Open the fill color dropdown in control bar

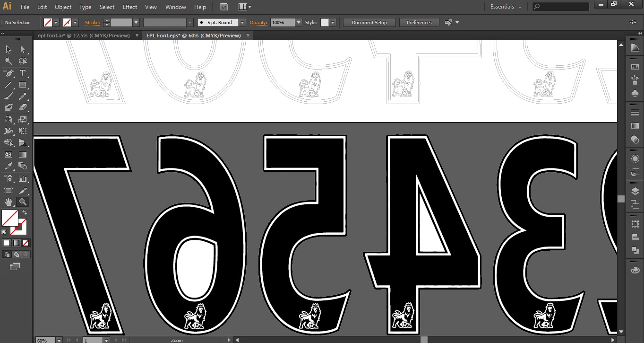coord(56,23)
